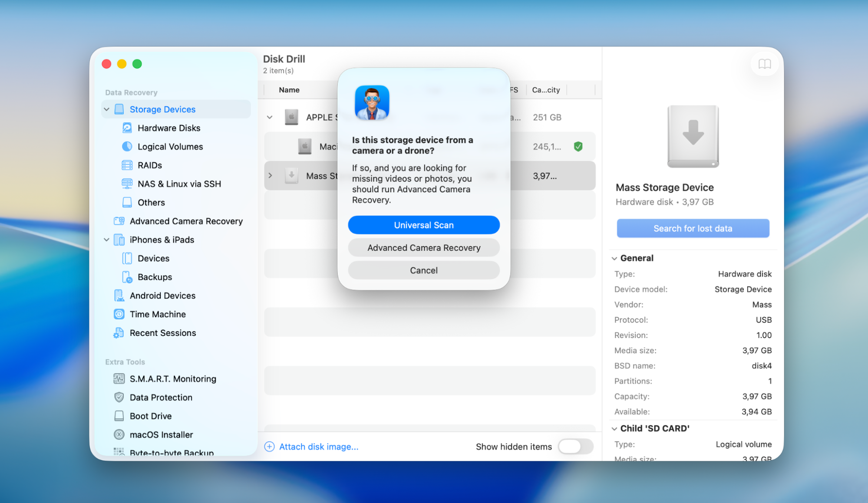Image resolution: width=868 pixels, height=503 pixels.
Task: Click the NAS & Linux via SSH icon
Action: click(127, 184)
